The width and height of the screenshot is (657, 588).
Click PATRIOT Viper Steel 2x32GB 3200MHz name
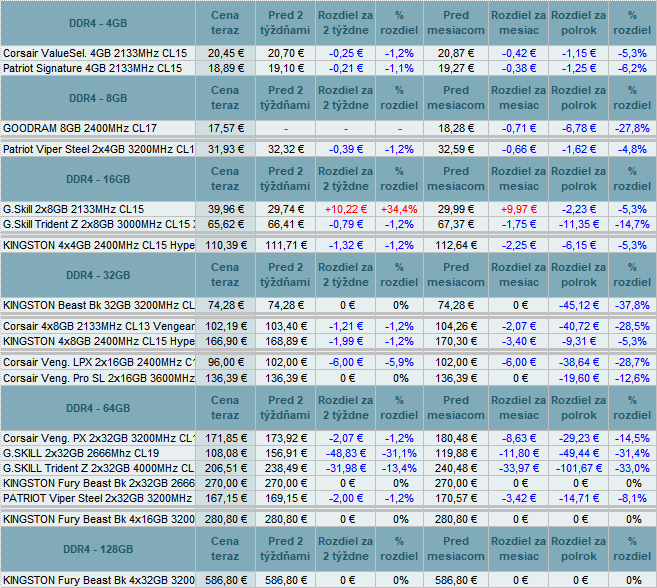click(x=97, y=498)
